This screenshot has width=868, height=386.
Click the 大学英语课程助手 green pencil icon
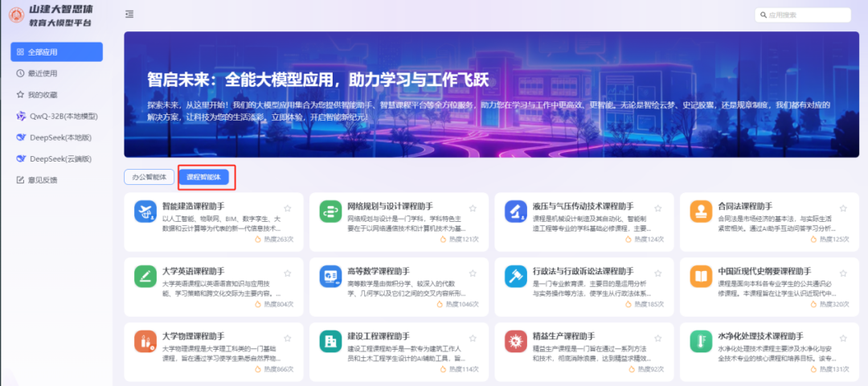(x=145, y=276)
